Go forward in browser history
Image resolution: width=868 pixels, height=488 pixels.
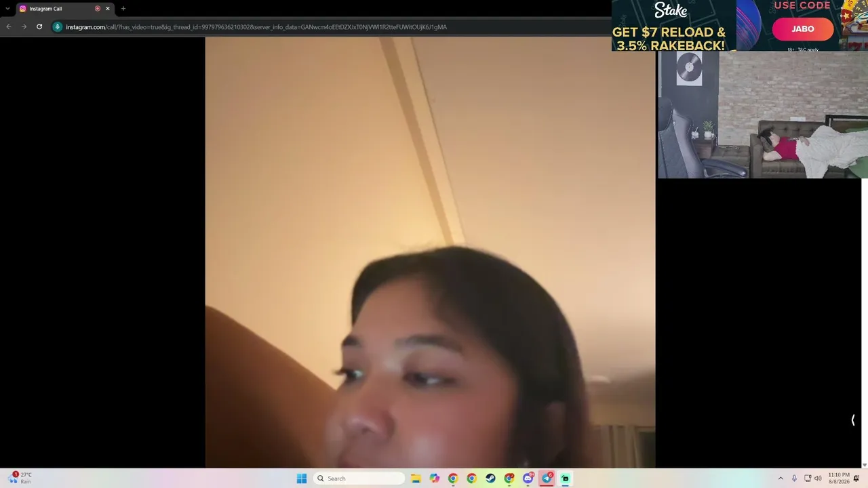pos(24,27)
